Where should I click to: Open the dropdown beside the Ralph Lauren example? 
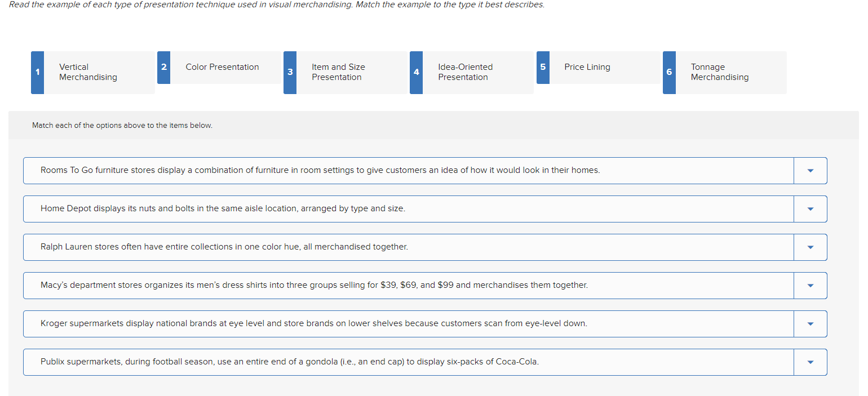[811, 247]
